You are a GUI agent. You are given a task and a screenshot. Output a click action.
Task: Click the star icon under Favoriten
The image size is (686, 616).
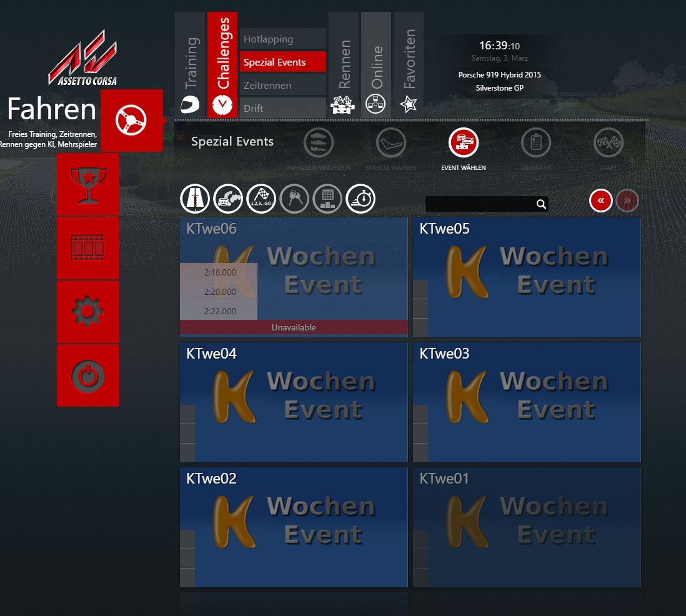point(408,104)
